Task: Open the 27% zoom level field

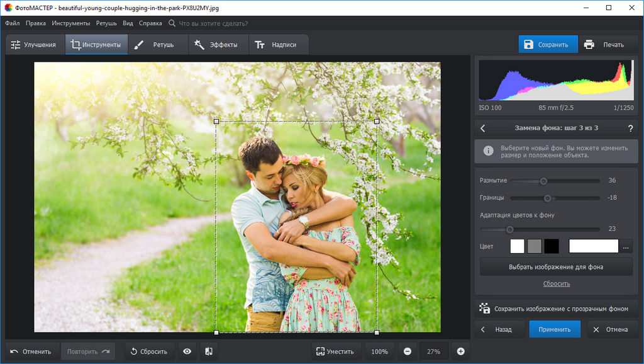Action: pyautogui.click(x=434, y=351)
